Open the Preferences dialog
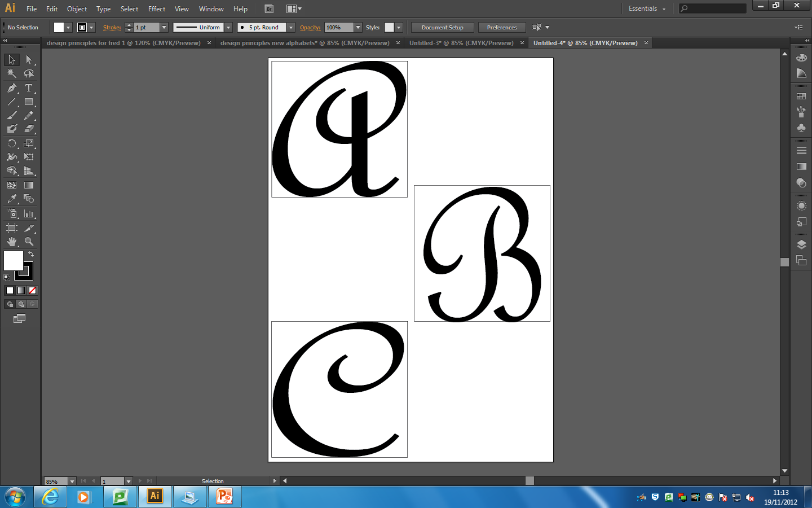The height and width of the screenshot is (508, 812). [501, 27]
